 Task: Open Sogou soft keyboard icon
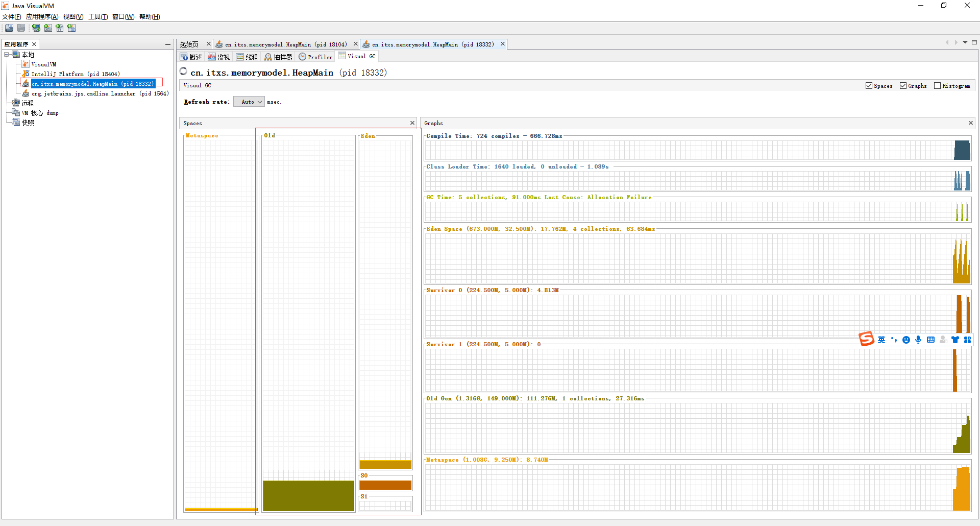tap(930, 340)
